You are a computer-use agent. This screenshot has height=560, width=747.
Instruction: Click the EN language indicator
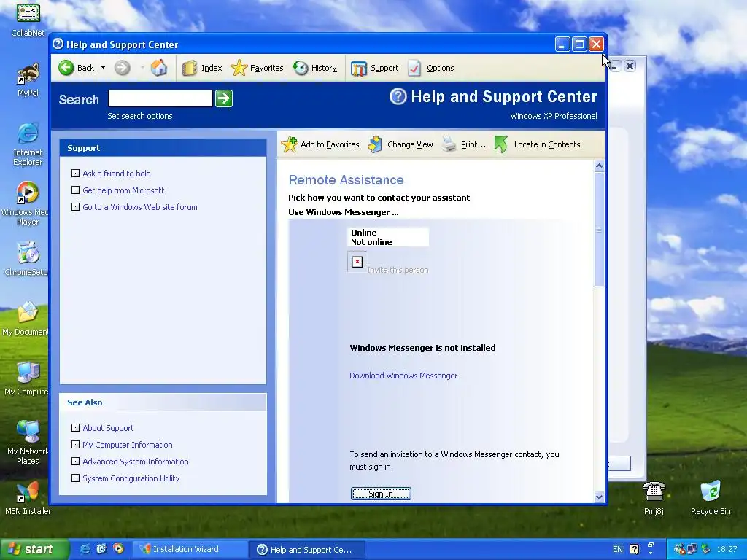click(617, 549)
